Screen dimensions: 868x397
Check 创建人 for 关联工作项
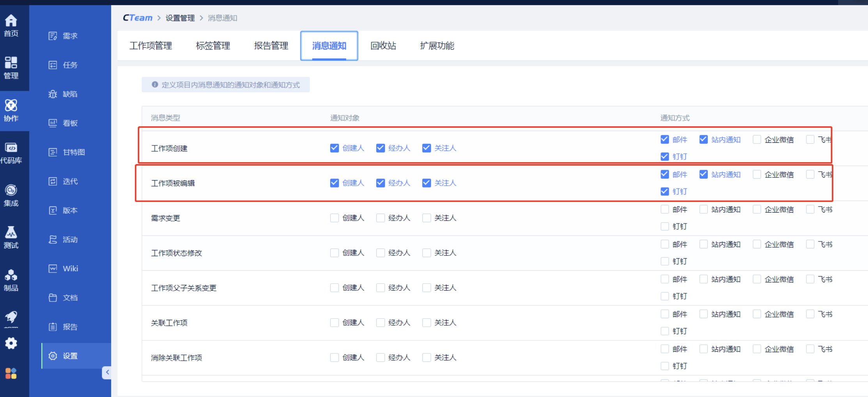pyautogui.click(x=335, y=323)
